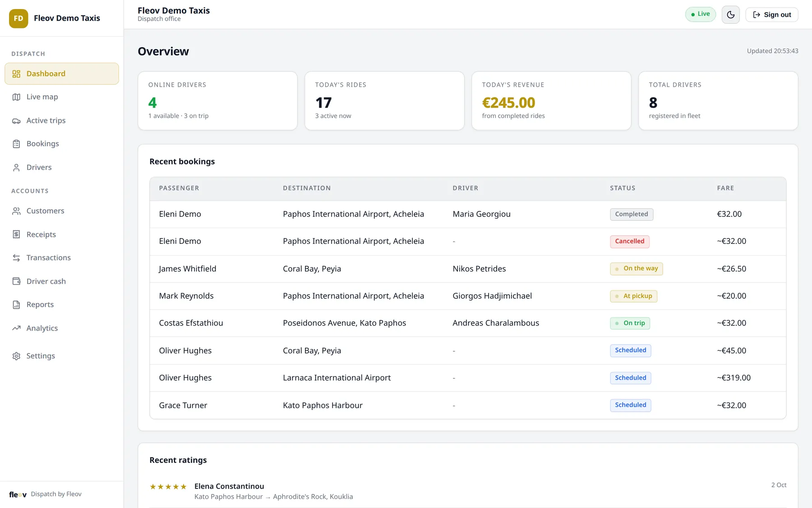Screen dimensions: 812x508
Task: Click the Customers people icon
Action: pyautogui.click(x=16, y=211)
